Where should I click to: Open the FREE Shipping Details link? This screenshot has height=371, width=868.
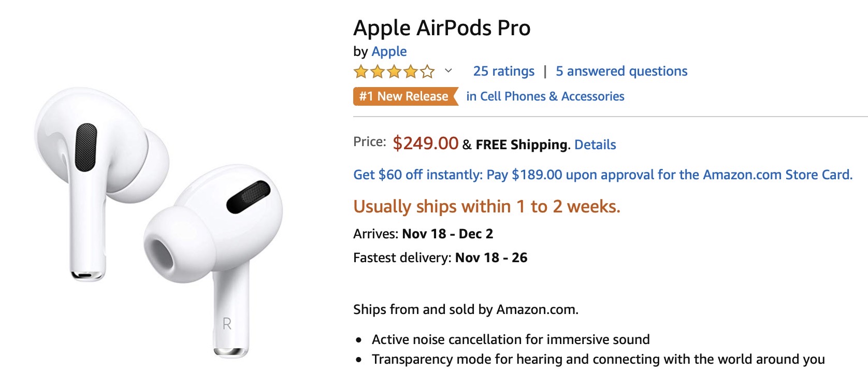coord(595,145)
